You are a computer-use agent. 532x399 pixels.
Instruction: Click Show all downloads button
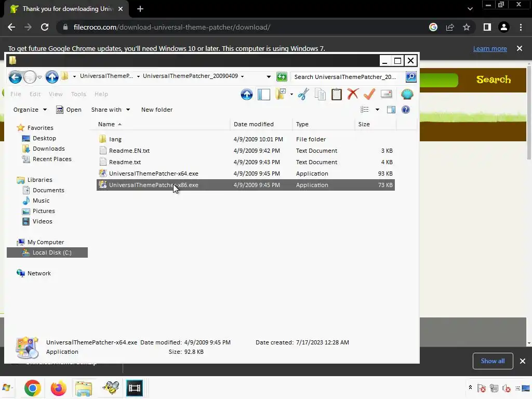(493, 361)
